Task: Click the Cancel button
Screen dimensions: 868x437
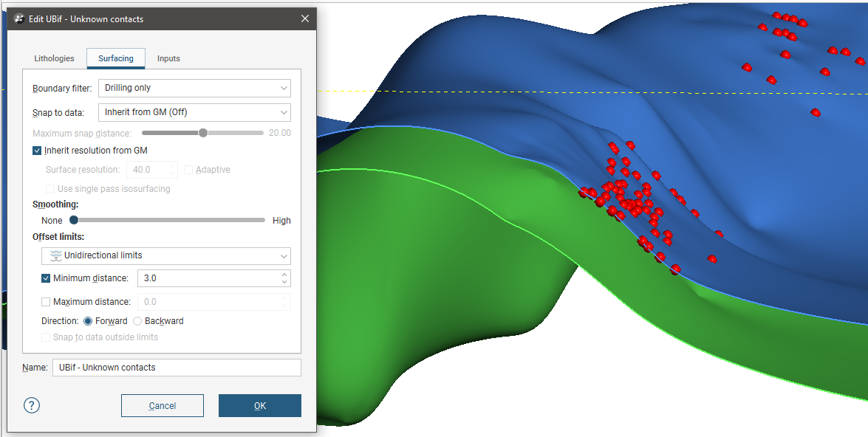Action: coord(163,406)
